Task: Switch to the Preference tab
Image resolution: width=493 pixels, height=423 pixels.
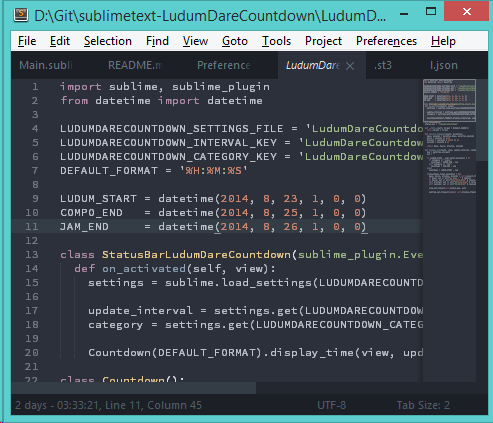Action: [x=224, y=65]
